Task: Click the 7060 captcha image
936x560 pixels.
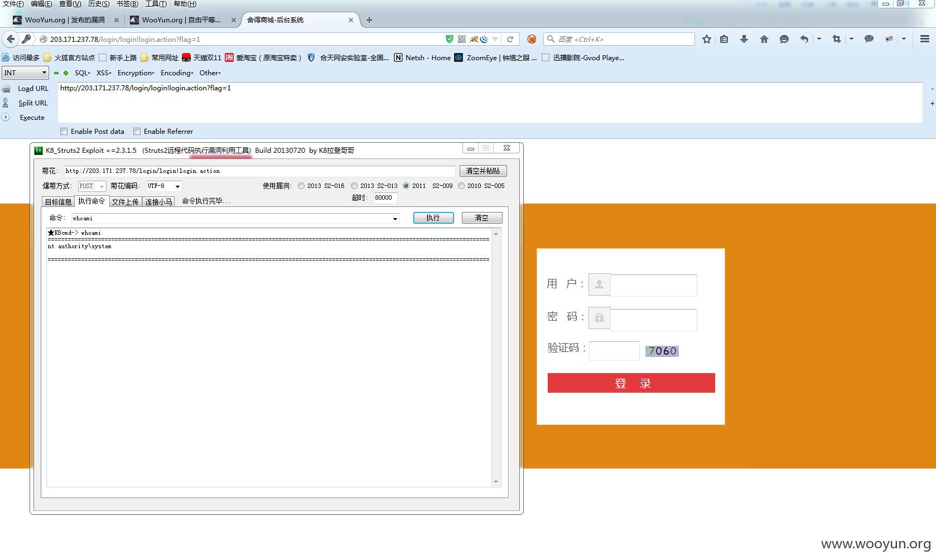Action: [662, 351]
